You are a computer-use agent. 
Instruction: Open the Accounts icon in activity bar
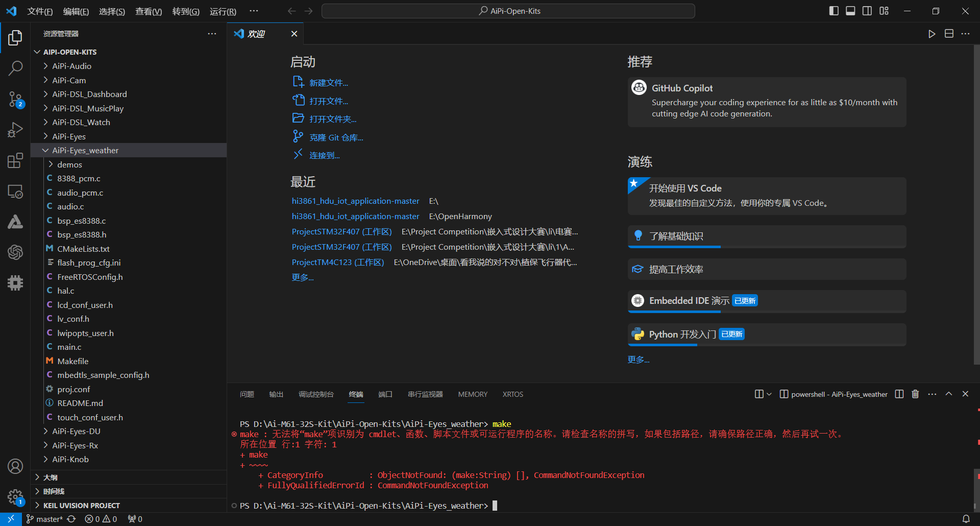tap(15, 466)
